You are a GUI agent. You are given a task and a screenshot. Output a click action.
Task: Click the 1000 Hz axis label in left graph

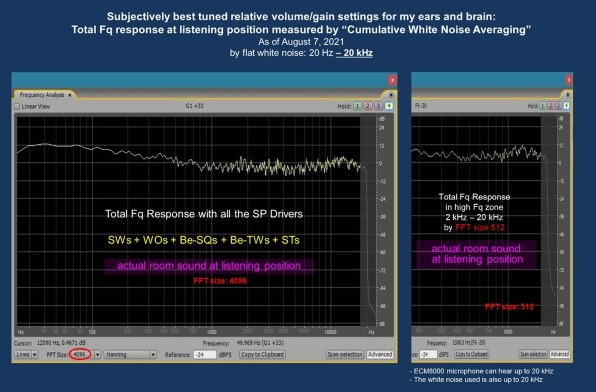211,332
